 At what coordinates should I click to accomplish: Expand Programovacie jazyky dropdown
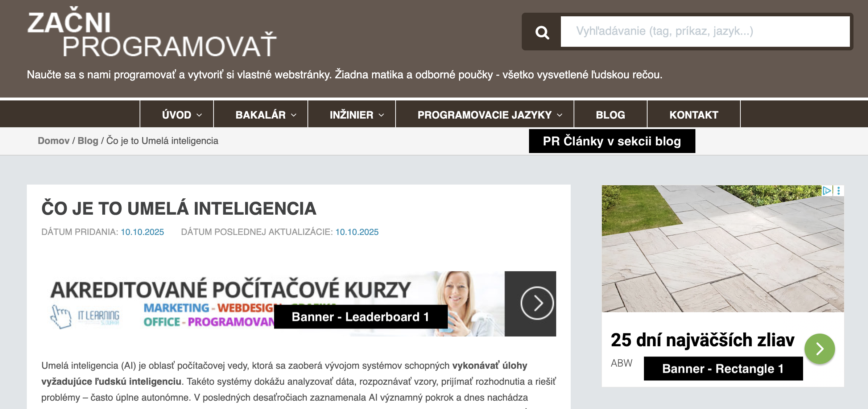[489, 115]
